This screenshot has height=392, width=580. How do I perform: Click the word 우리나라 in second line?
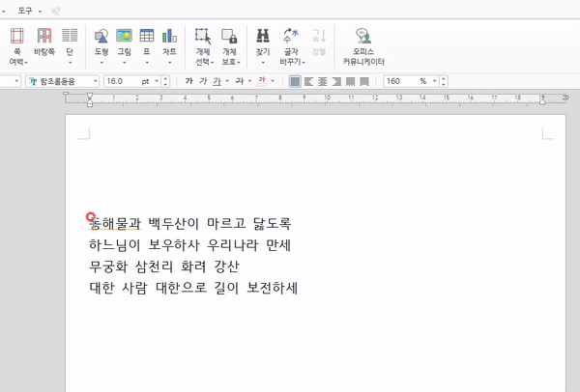[x=233, y=245]
